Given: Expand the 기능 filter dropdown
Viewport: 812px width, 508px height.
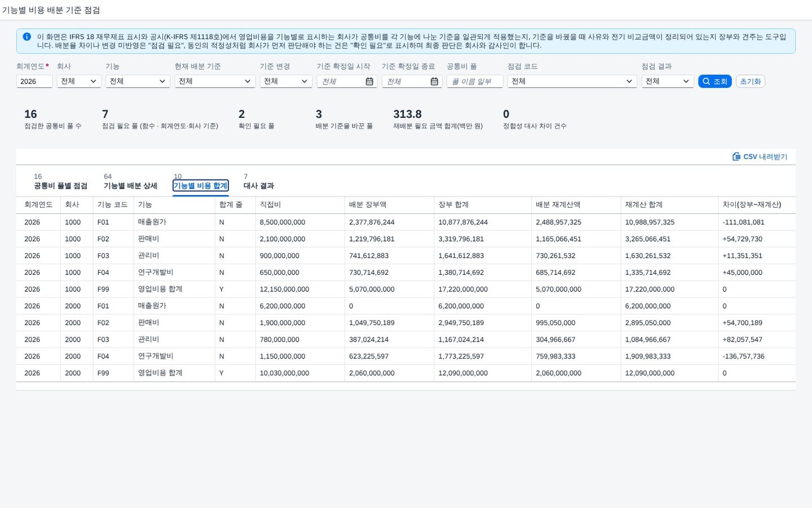Looking at the screenshot, I should click(138, 81).
